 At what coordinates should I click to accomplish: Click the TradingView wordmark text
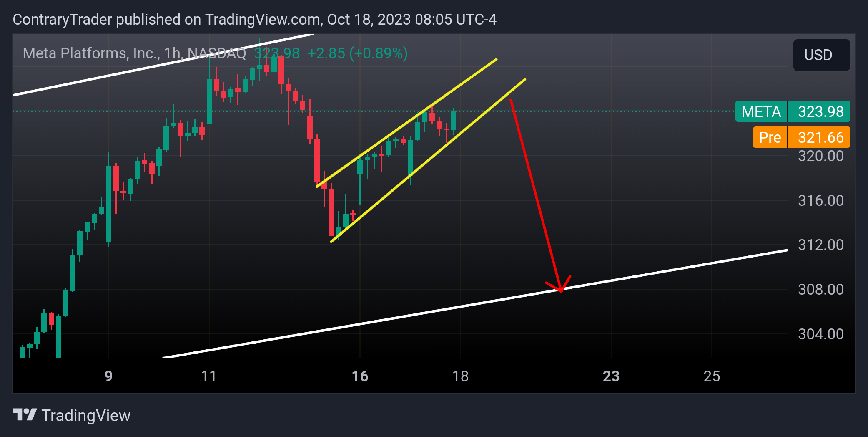pyautogui.click(x=86, y=416)
